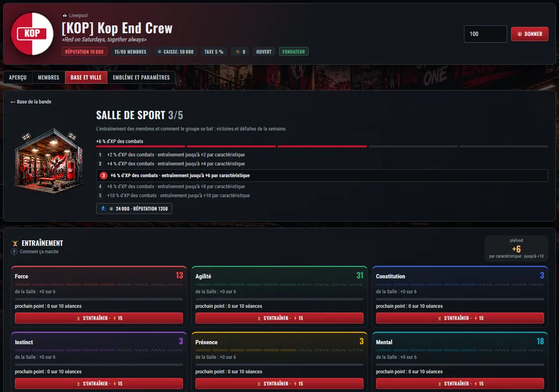Click the TAXE 5 % badge
Viewport: 559px width, 392px height.
click(214, 52)
